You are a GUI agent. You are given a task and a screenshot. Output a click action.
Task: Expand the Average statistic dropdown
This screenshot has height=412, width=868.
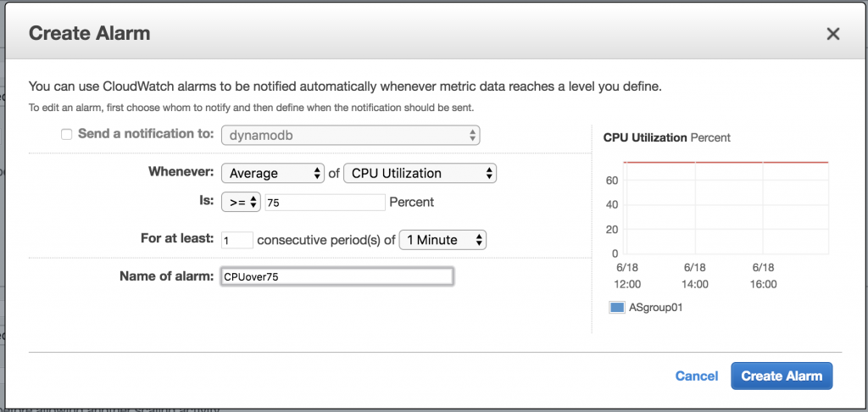272,173
